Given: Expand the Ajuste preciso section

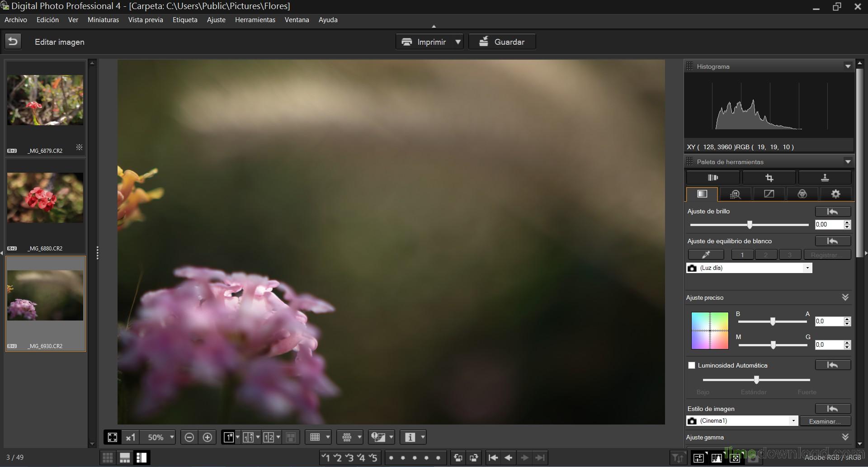Looking at the screenshot, I should [845, 297].
